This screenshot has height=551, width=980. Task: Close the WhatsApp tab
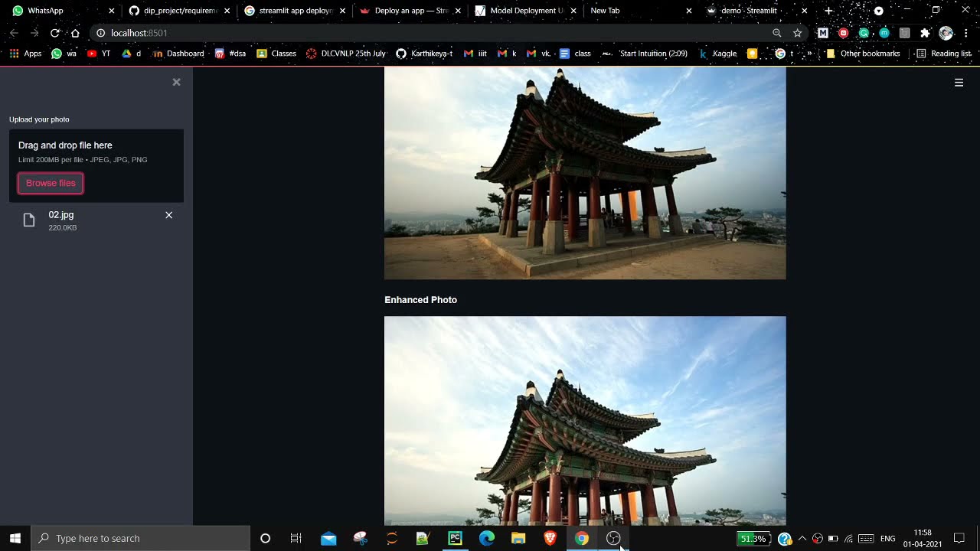click(x=112, y=11)
